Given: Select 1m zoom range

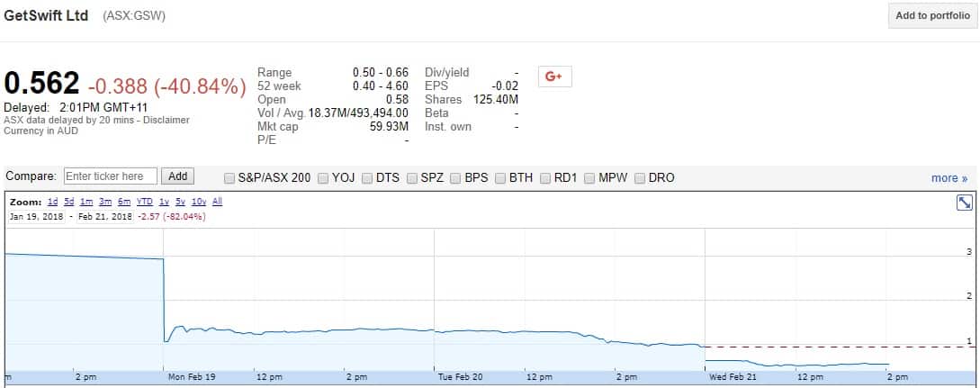Looking at the screenshot, I should (x=86, y=203).
